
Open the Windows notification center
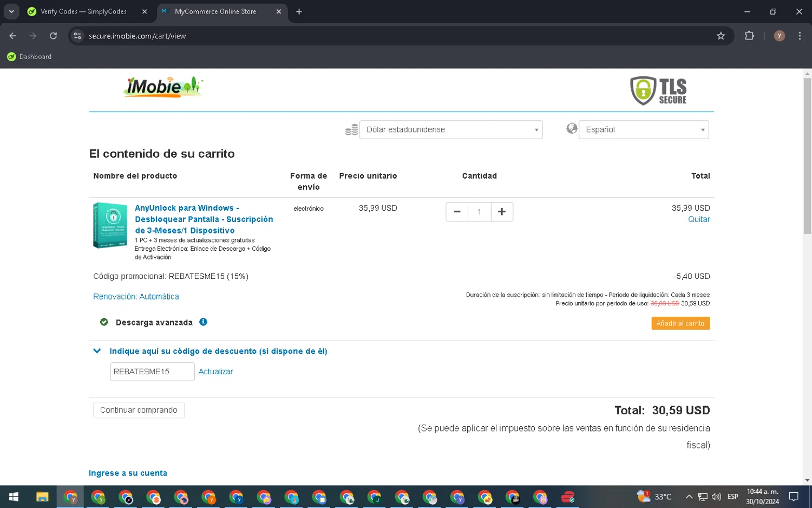pos(794,497)
